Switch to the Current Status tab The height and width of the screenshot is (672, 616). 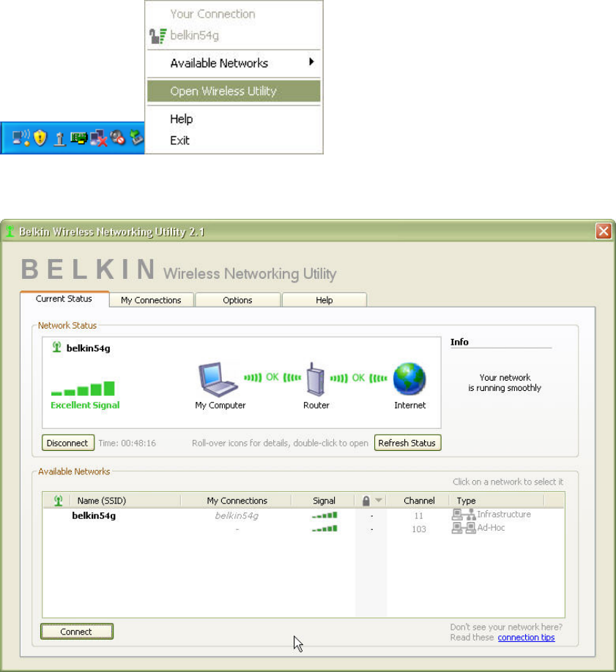[64, 299]
